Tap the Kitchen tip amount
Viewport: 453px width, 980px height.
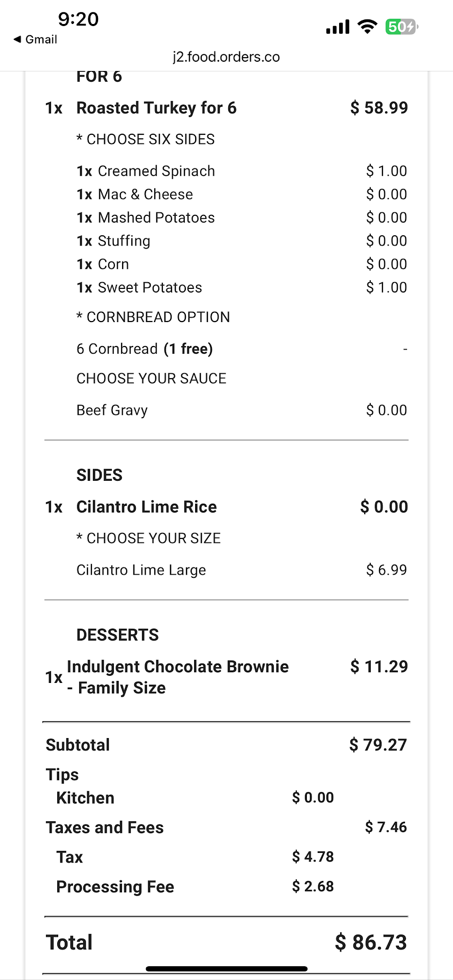click(x=313, y=798)
